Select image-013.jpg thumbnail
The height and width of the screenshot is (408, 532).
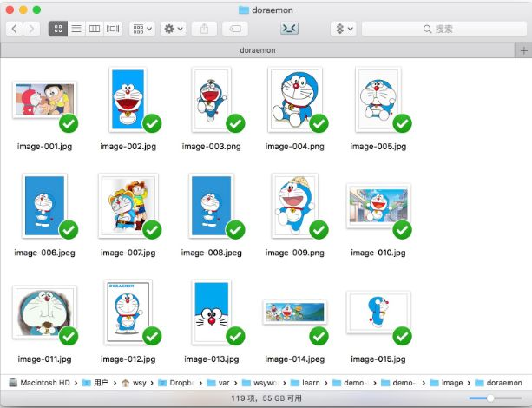(x=212, y=313)
